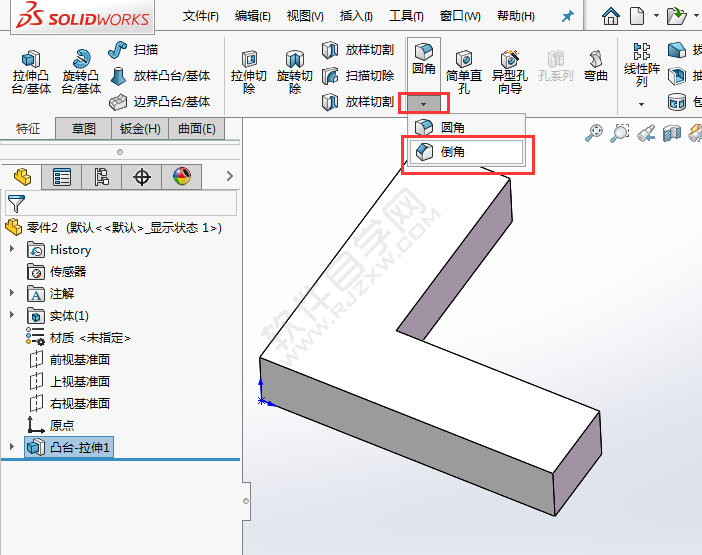
Task: Open the 窗口(W) menu
Action: [460, 16]
